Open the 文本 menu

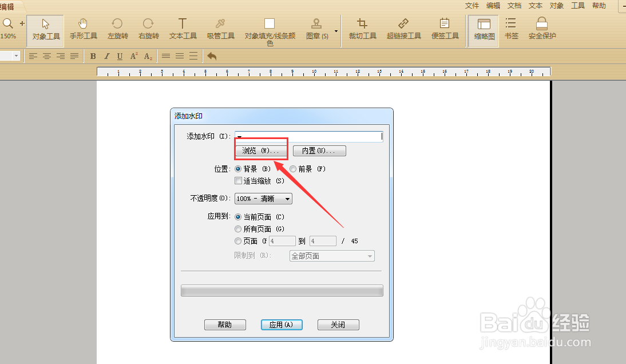pos(536,6)
